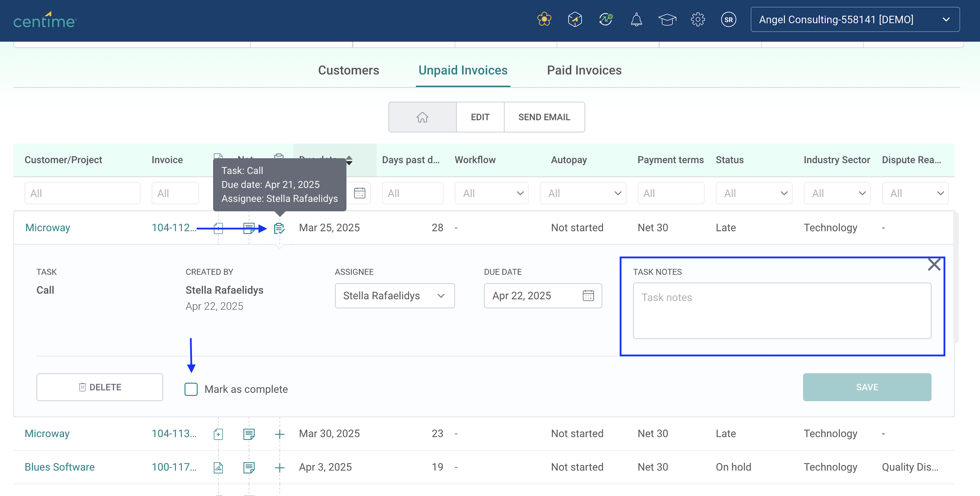Open settings gear in header

point(698,19)
